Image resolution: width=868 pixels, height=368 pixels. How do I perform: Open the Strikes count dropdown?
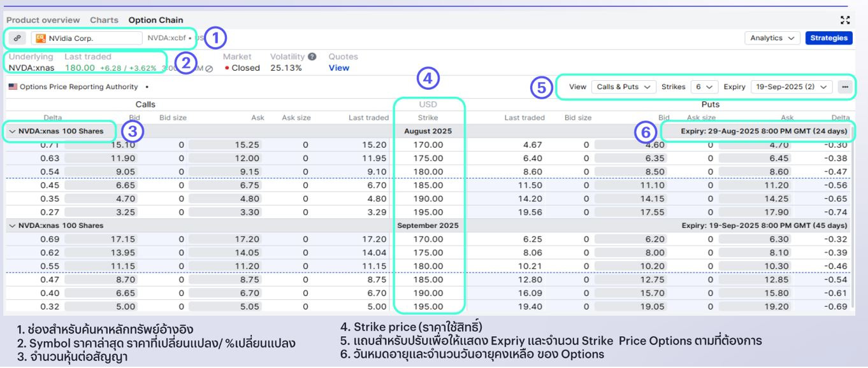(707, 87)
